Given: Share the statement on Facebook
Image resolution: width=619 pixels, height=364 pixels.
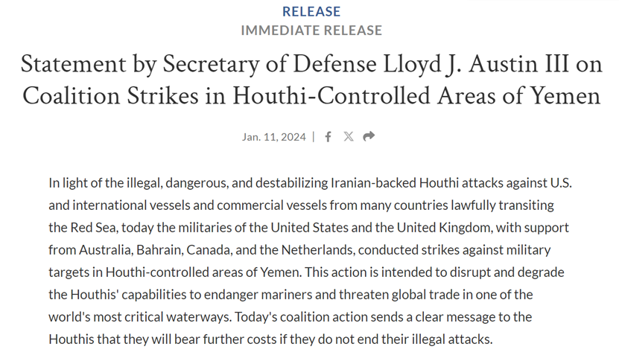Looking at the screenshot, I should 328,137.
